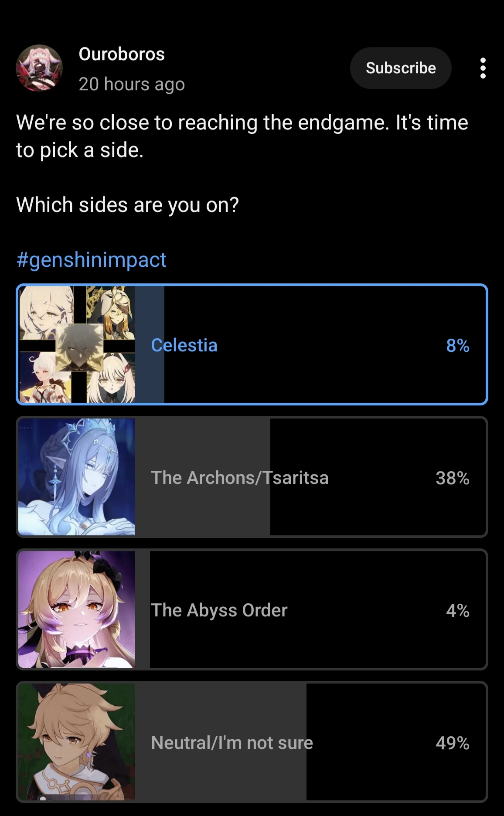The image size is (504, 816).
Task: Tap the Celestia collage thumbnail
Action: [77, 344]
